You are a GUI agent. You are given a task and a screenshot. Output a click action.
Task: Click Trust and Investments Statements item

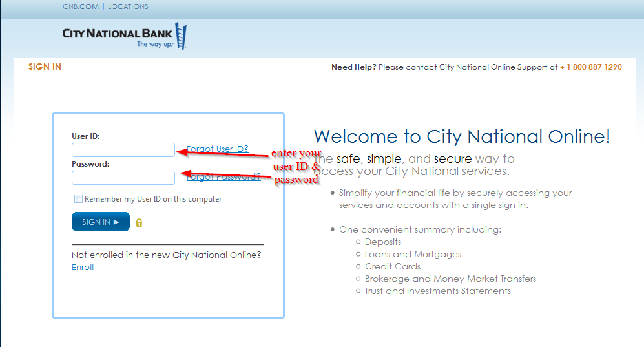438,291
